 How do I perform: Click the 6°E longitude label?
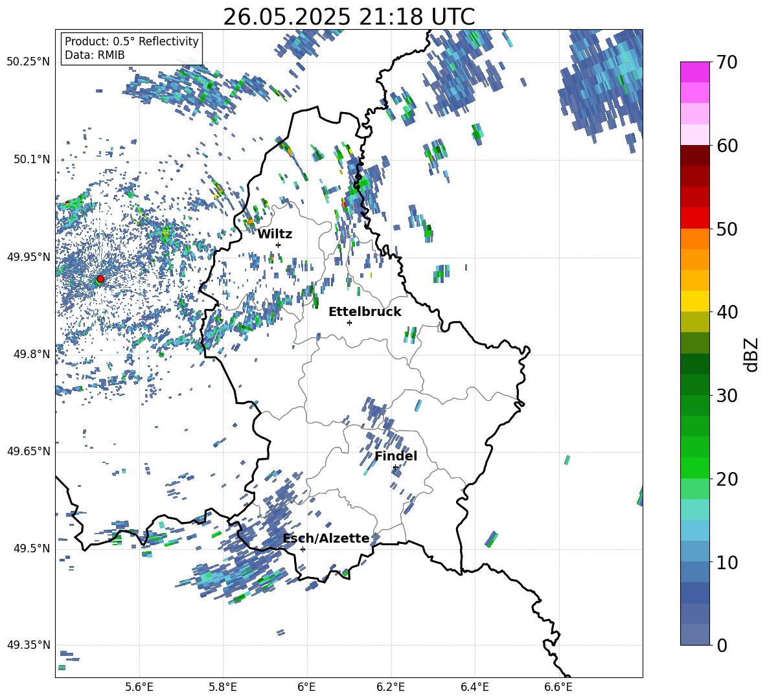(x=306, y=687)
